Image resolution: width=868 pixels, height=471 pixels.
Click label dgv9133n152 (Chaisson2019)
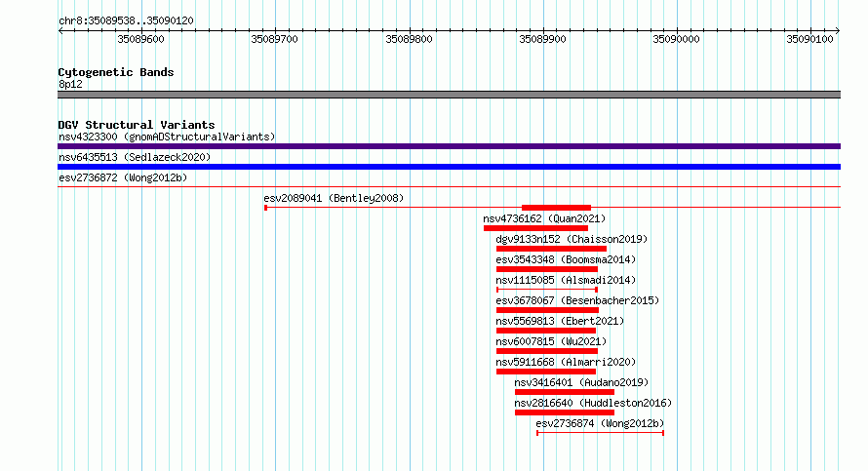pos(572,239)
